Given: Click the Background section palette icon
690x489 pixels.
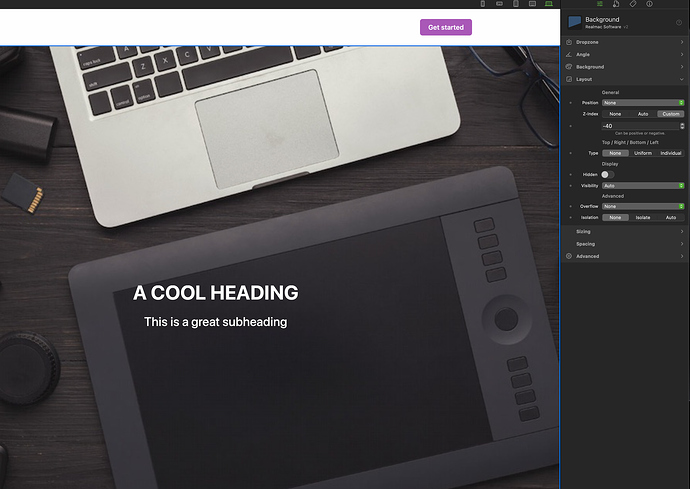Looking at the screenshot, I should pyautogui.click(x=569, y=67).
